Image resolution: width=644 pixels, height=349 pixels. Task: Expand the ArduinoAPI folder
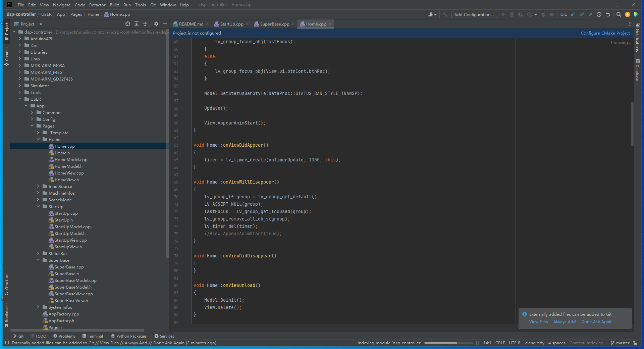pyautogui.click(x=20, y=39)
